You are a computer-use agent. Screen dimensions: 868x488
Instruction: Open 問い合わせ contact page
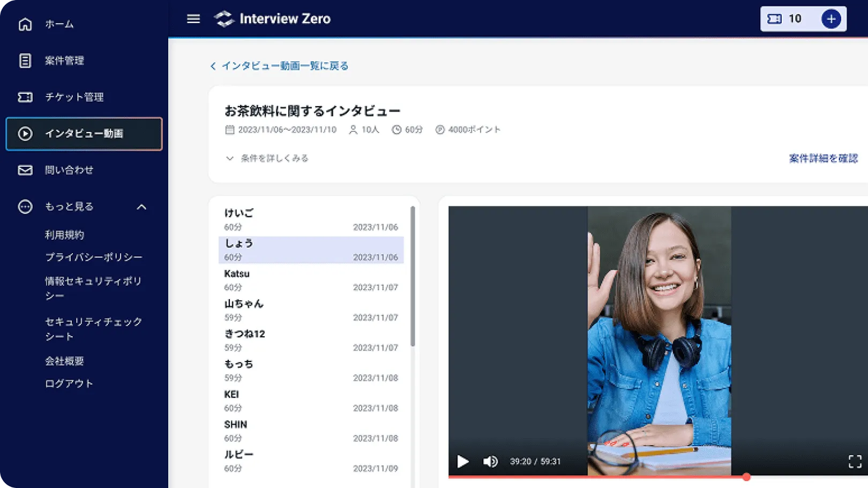pos(69,170)
